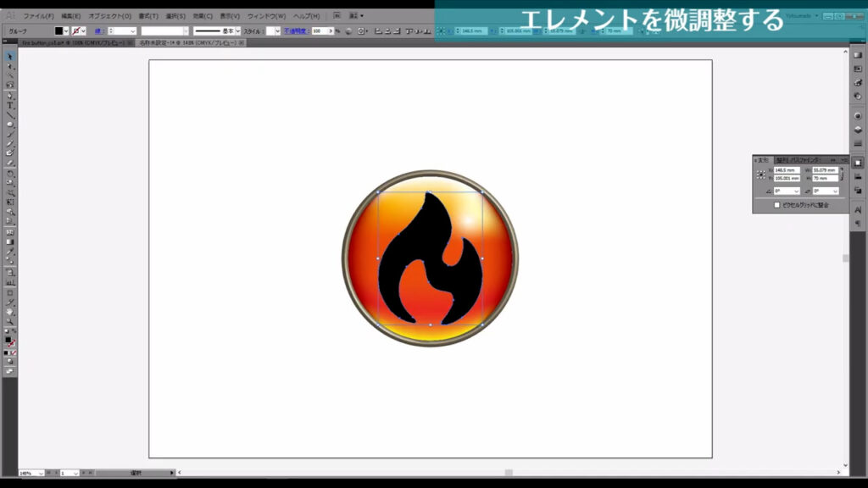Open the Layers panel icon in dock
The height and width of the screenshot is (488, 868).
pyautogui.click(x=858, y=130)
